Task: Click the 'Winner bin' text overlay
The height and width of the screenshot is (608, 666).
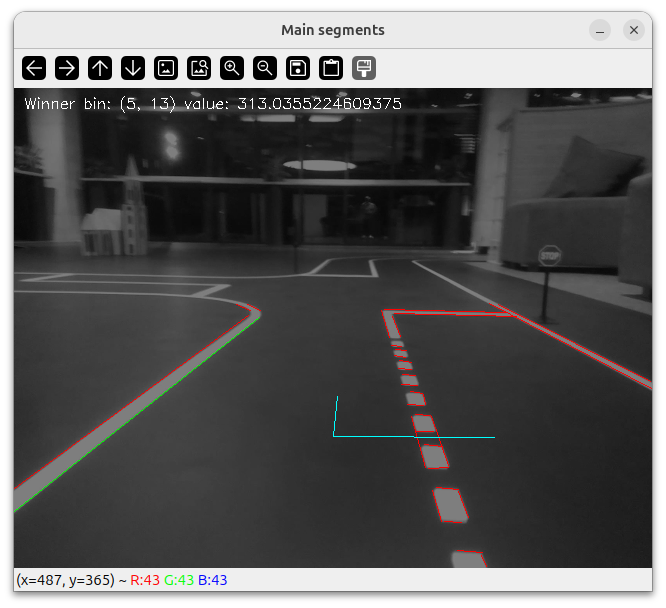Action: tap(213, 103)
